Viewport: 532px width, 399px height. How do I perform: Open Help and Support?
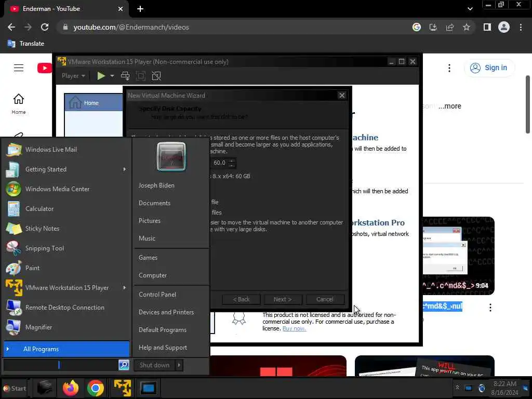[x=163, y=348]
